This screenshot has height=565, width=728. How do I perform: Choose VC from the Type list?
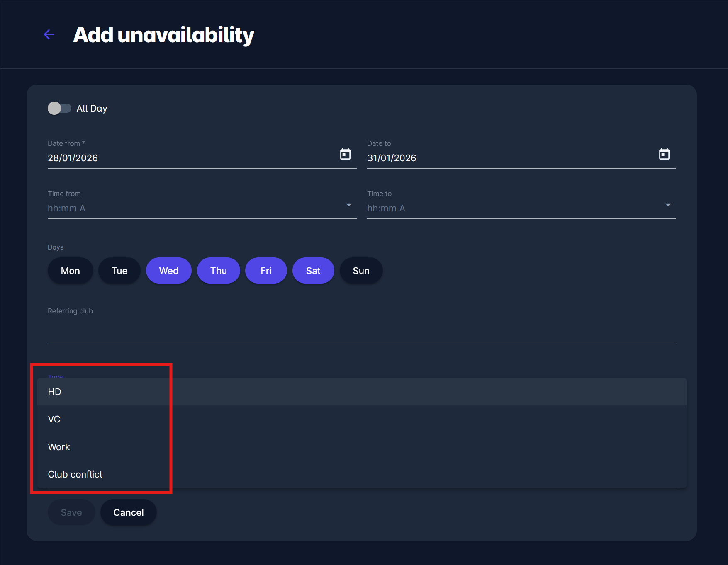54,419
